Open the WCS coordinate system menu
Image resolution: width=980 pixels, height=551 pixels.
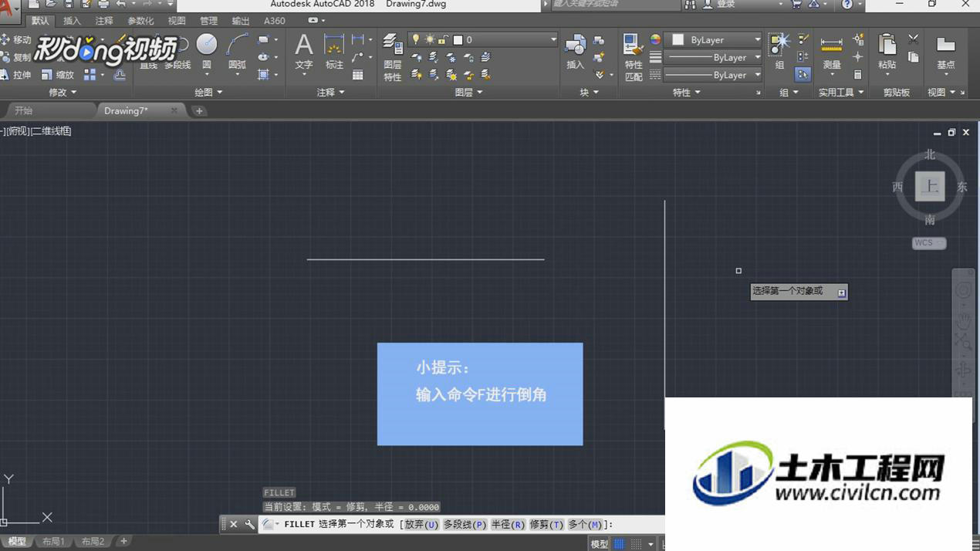tap(929, 243)
